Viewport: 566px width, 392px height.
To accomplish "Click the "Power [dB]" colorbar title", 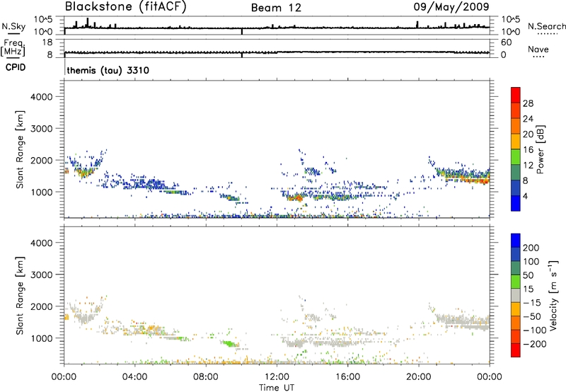I will point(541,149).
